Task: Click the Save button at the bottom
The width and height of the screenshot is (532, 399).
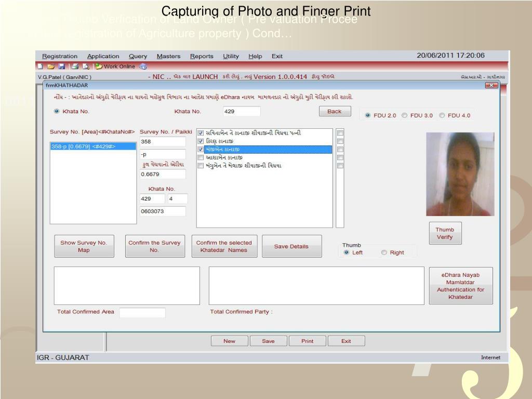Action: click(x=268, y=341)
